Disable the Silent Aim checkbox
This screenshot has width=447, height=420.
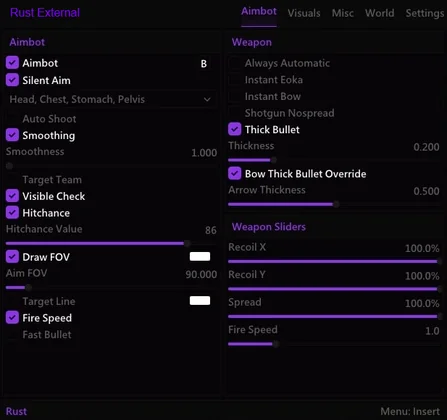[x=12, y=80]
